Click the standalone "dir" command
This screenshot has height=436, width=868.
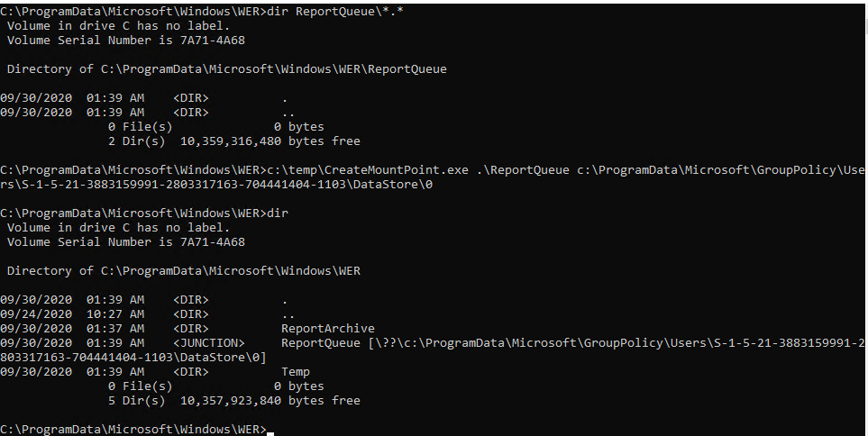(x=277, y=213)
